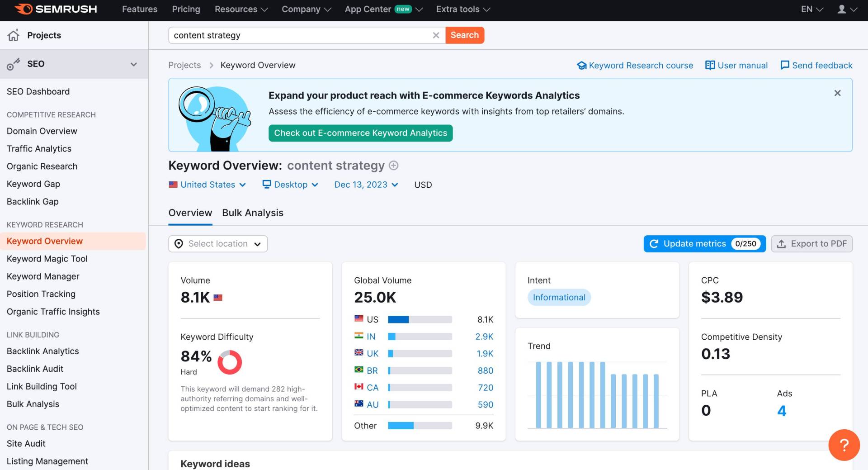868x470 pixels.
Task: Switch to the Bulk Analysis tab
Action: (x=252, y=213)
